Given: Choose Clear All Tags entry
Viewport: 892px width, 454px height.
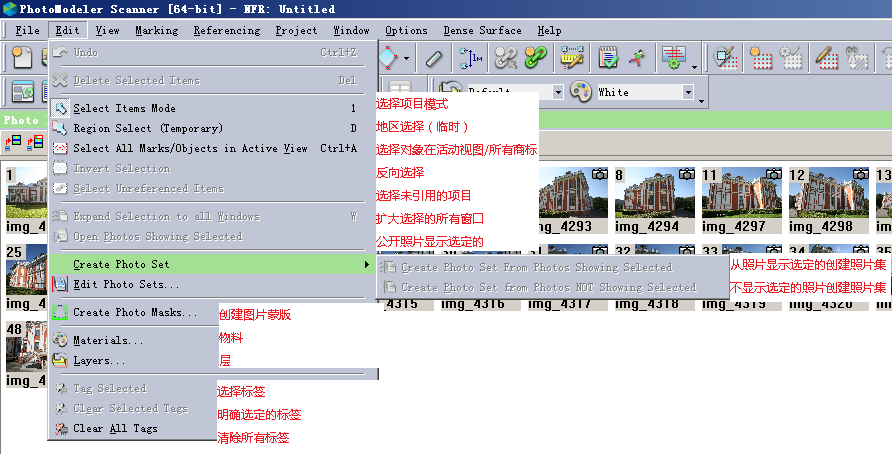Looking at the screenshot, I should tap(134, 428).
